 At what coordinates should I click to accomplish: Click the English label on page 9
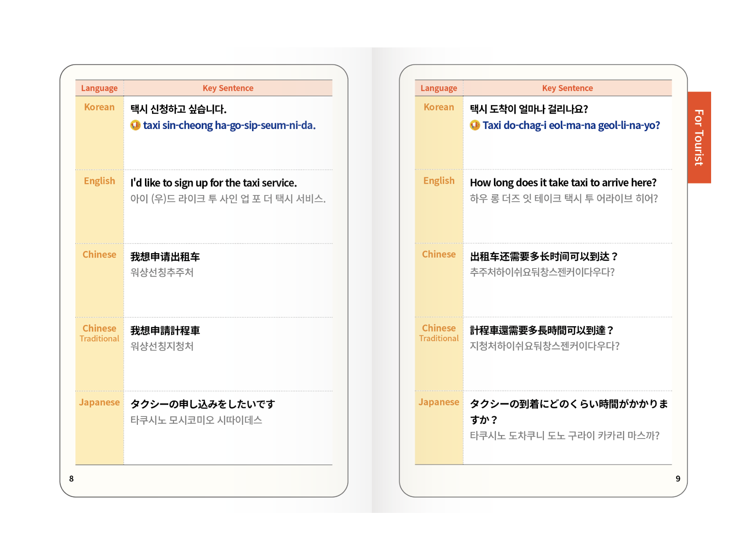click(439, 181)
